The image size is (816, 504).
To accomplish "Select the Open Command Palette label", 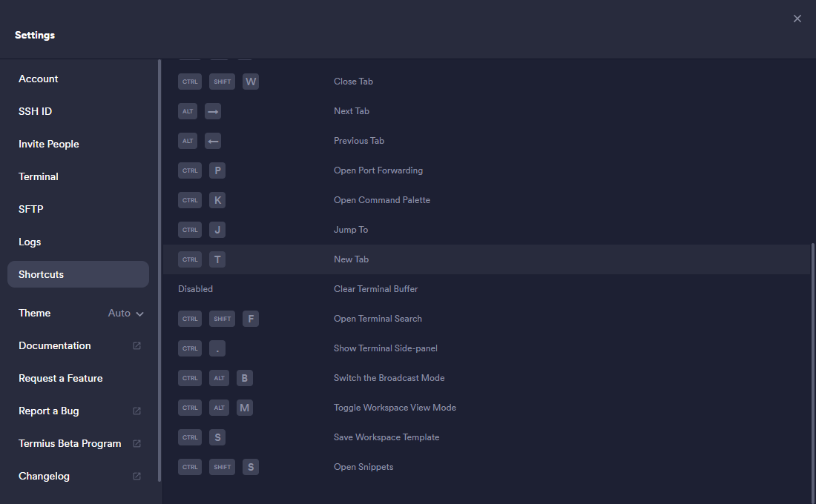I will pyautogui.click(x=382, y=200).
